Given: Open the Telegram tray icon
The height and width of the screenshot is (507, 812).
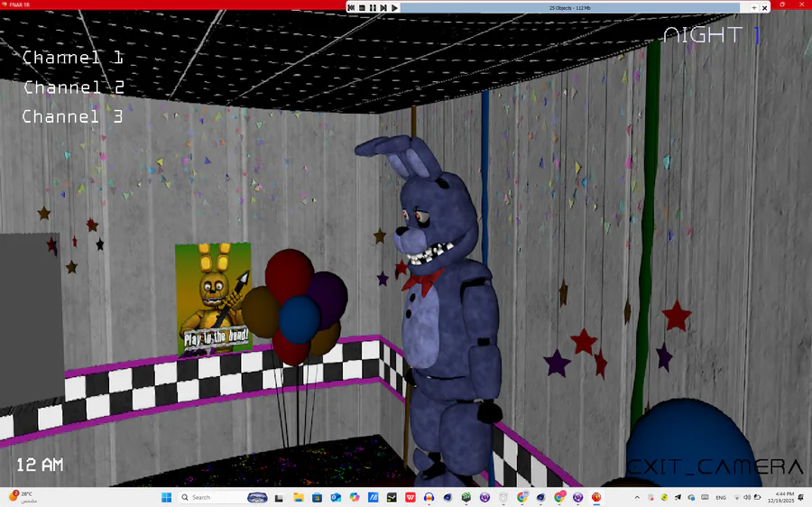Looking at the screenshot, I should click(x=678, y=498).
